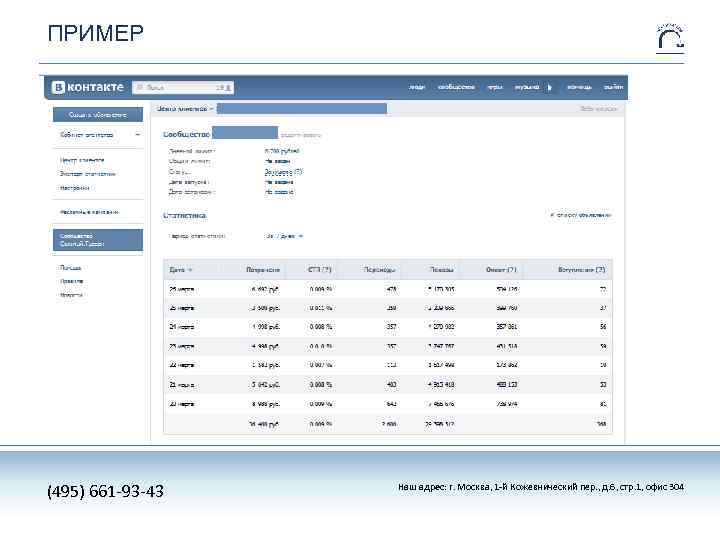Click the spent amount in the 26 марта row
The width and height of the screenshot is (720, 540).
click(265, 289)
